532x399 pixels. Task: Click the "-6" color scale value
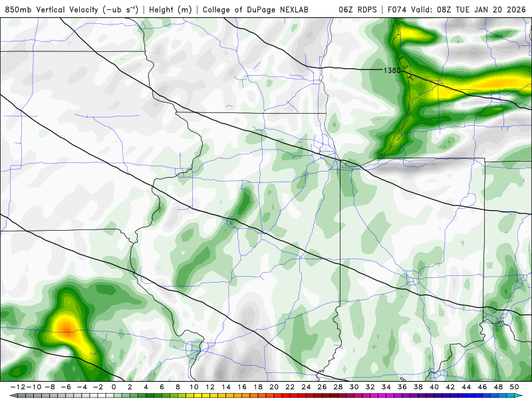[x=65, y=387]
